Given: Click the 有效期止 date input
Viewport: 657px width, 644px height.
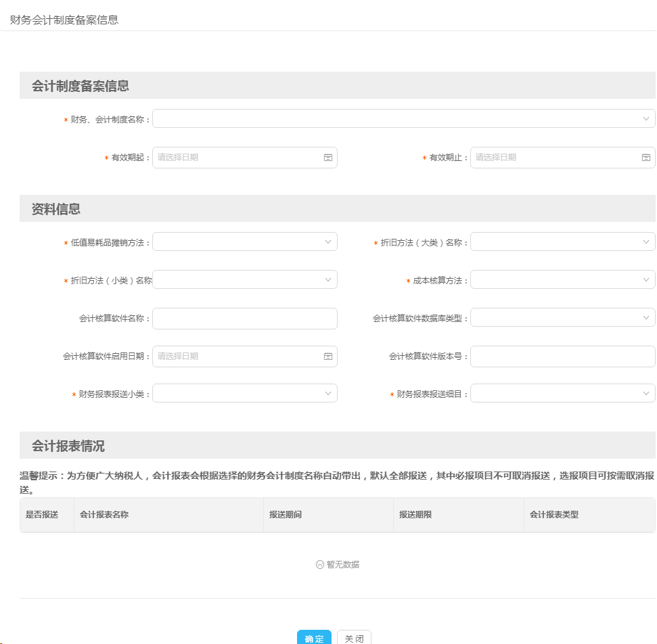Looking at the screenshot, I should 555,158.
